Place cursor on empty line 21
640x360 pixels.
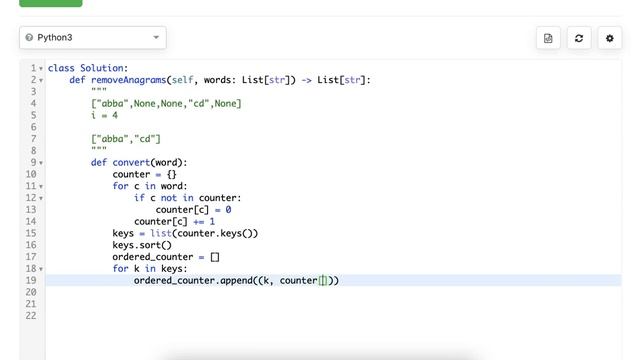pos(333,304)
